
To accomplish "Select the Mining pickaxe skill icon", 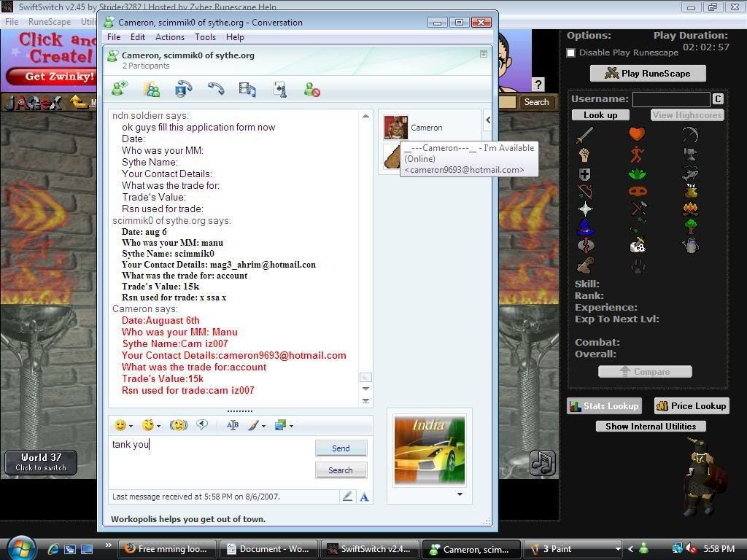I will click(690, 135).
